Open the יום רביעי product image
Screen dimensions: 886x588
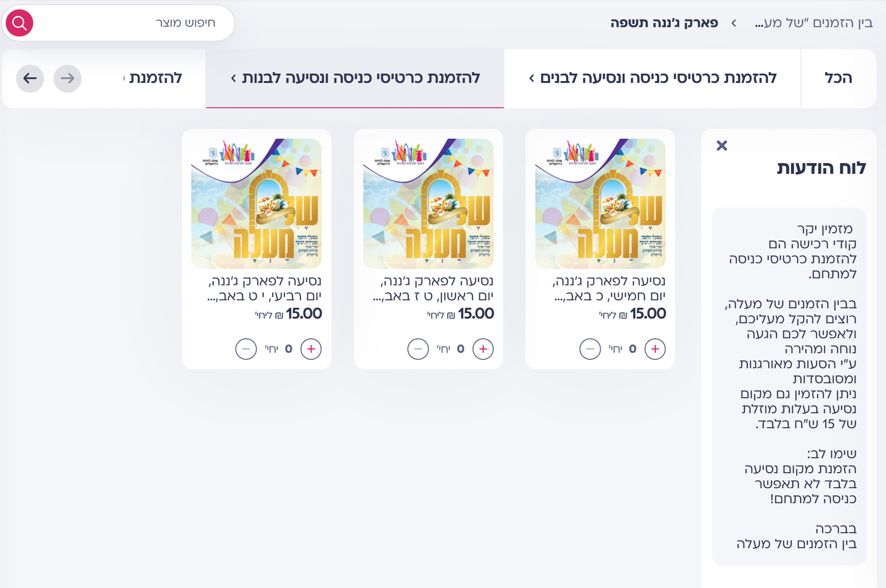(x=256, y=203)
